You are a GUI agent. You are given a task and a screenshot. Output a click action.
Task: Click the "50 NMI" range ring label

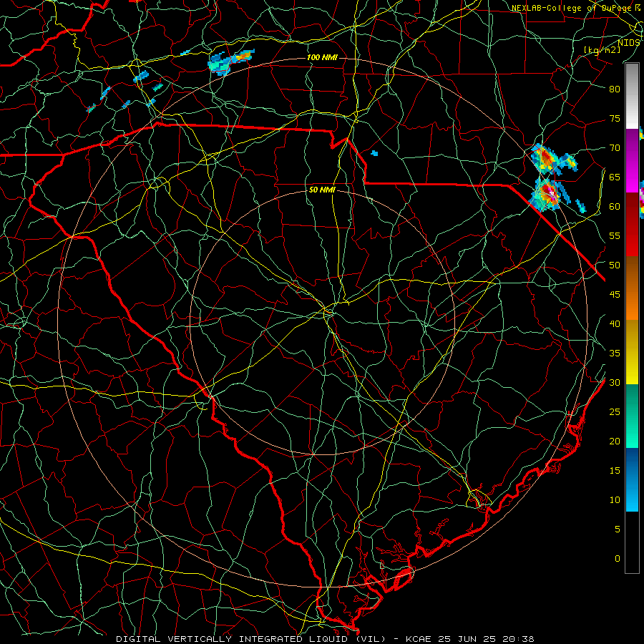[x=322, y=190]
